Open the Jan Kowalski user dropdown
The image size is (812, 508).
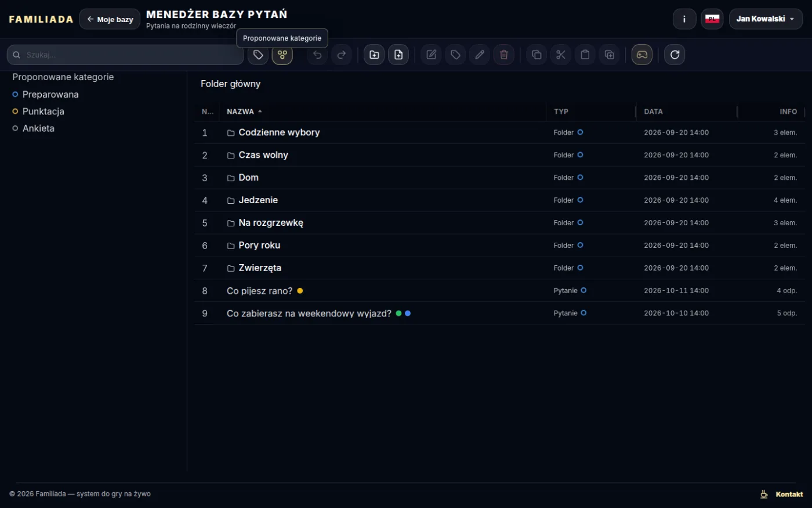point(766,19)
